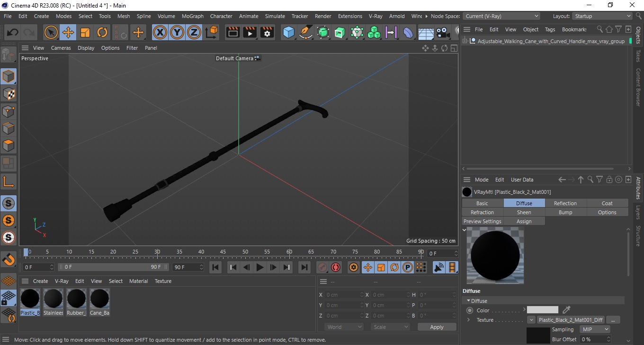The image size is (644, 345).
Task: Render to Picture Viewer icon
Action: (250, 33)
